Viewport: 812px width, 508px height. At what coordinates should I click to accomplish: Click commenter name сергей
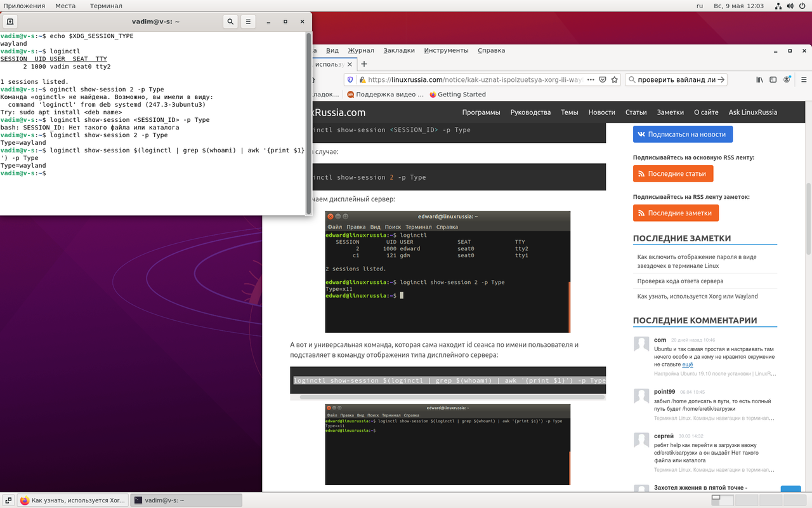[664, 436]
